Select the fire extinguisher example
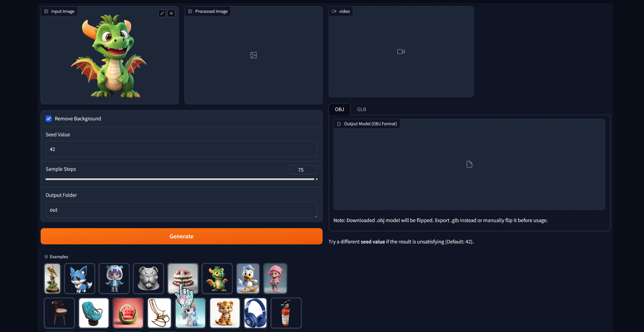Screen dimensions: 644x332 coord(286,313)
